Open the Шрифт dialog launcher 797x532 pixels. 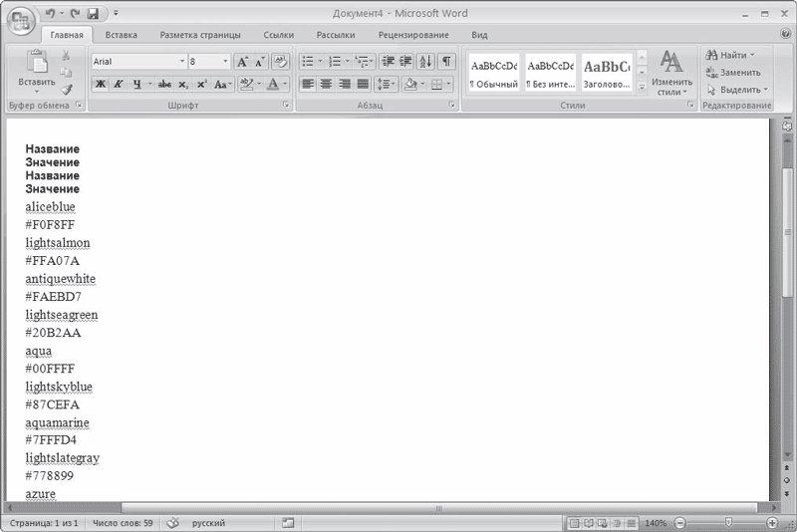point(286,105)
